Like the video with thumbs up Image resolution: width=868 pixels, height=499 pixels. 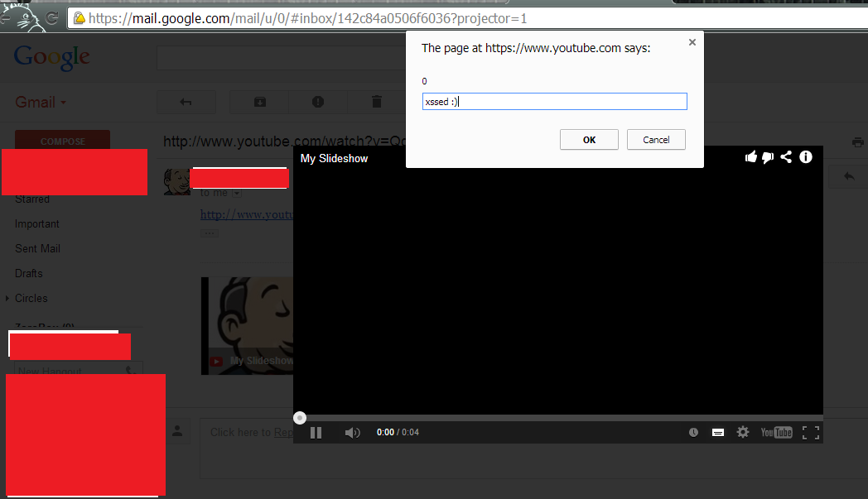(x=750, y=157)
